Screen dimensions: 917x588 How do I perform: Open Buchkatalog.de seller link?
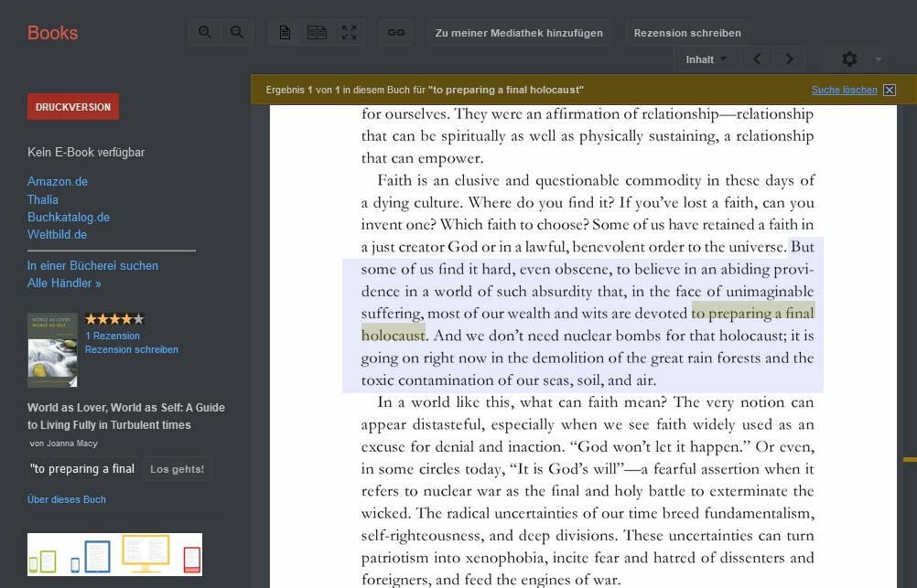coord(69,218)
